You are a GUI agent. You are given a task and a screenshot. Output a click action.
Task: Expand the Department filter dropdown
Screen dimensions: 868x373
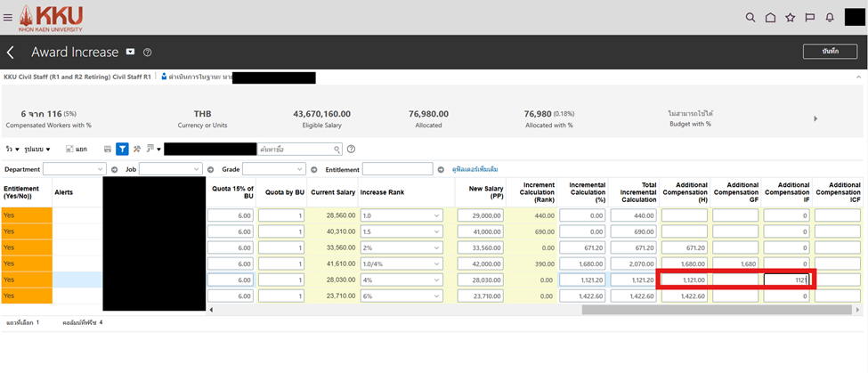click(75, 169)
